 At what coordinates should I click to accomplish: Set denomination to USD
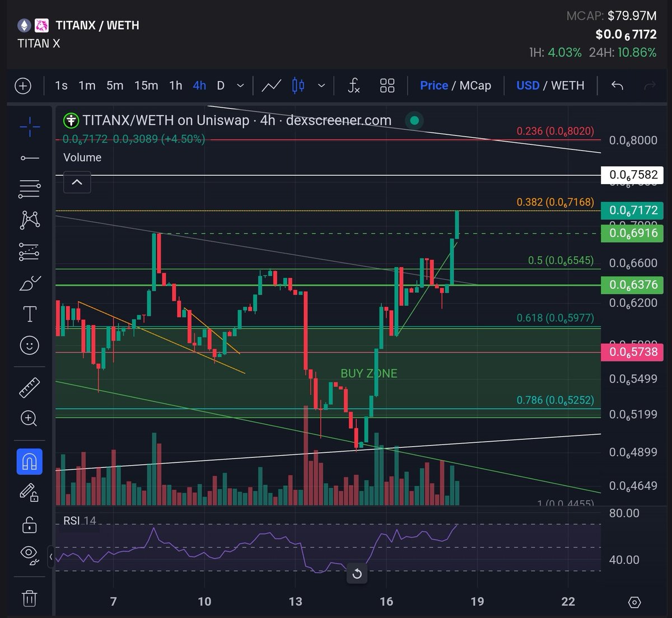coord(528,86)
